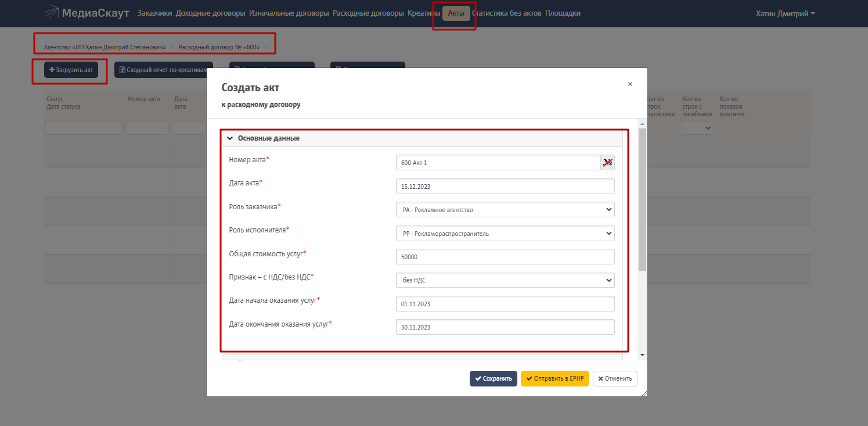868x426 pixels.
Task: Close the Создать акт dialog with the X
Action: click(x=630, y=84)
